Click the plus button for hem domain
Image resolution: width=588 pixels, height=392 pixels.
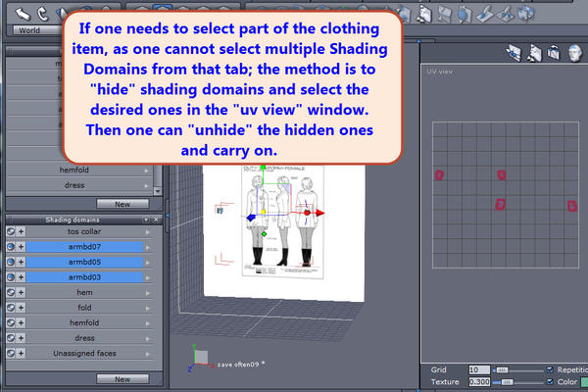pyautogui.click(x=21, y=292)
